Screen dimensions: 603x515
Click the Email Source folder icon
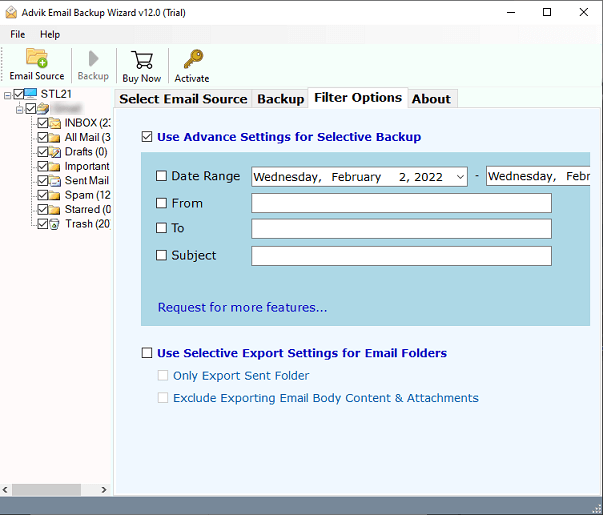(x=37, y=58)
